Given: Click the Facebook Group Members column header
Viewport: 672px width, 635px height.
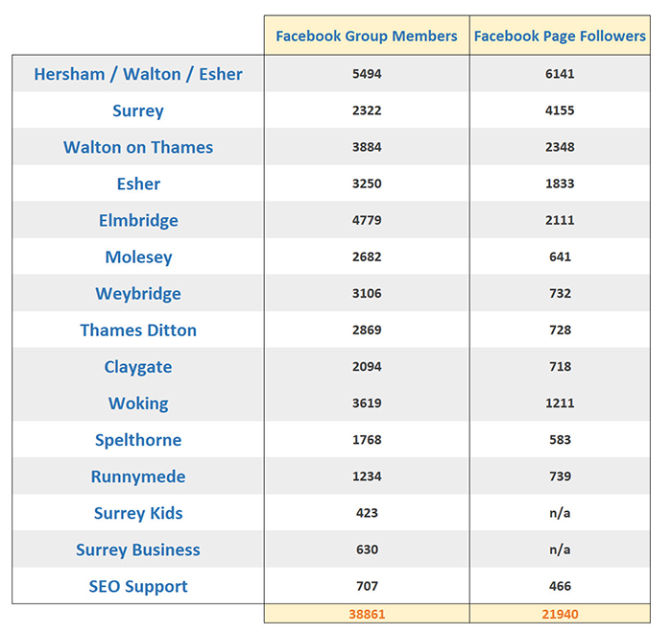Looking at the screenshot, I should click(367, 37).
